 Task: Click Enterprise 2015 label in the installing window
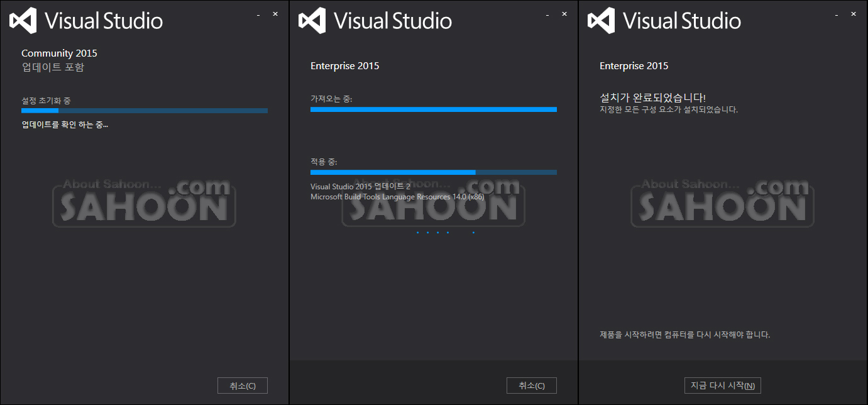[x=345, y=66]
